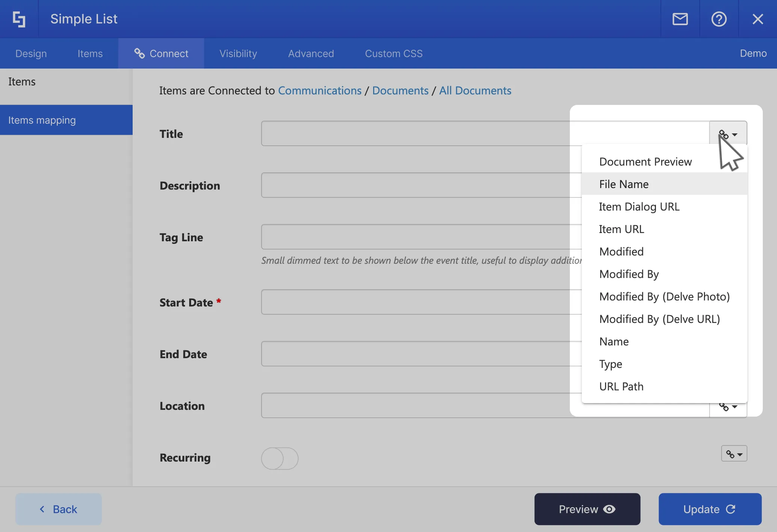Click the Preview button
The image size is (777, 532).
(x=587, y=509)
